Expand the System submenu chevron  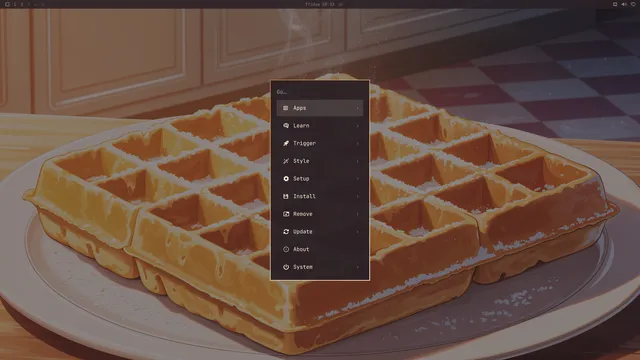coord(358,267)
